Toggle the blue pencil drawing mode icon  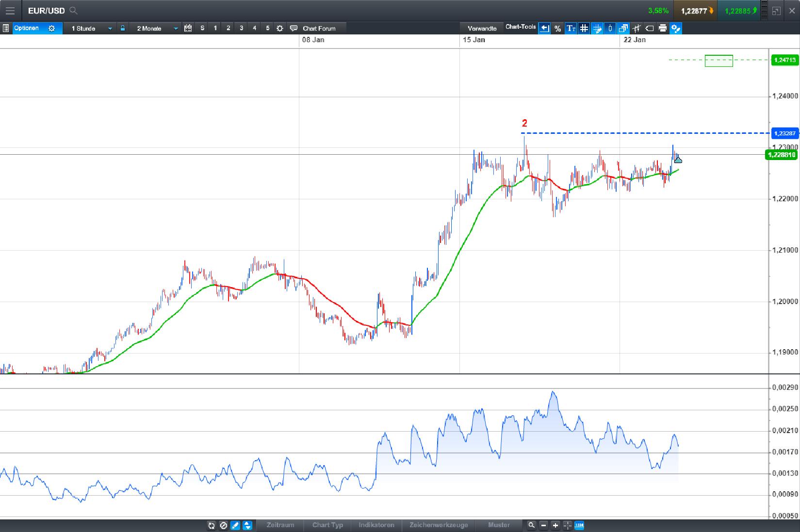click(x=235, y=526)
